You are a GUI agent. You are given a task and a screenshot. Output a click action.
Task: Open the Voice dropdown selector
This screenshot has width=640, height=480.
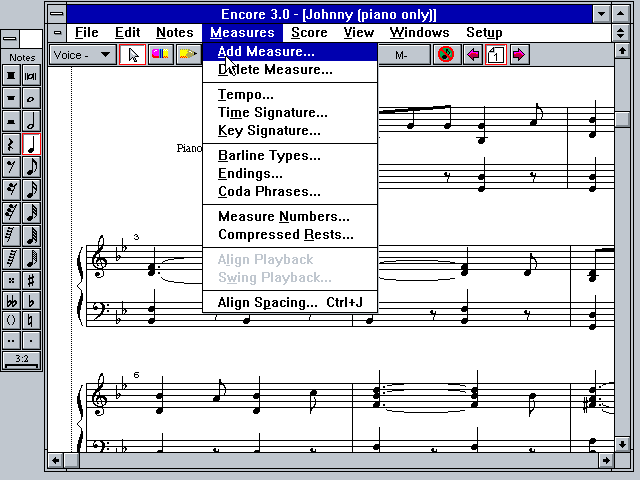point(83,55)
